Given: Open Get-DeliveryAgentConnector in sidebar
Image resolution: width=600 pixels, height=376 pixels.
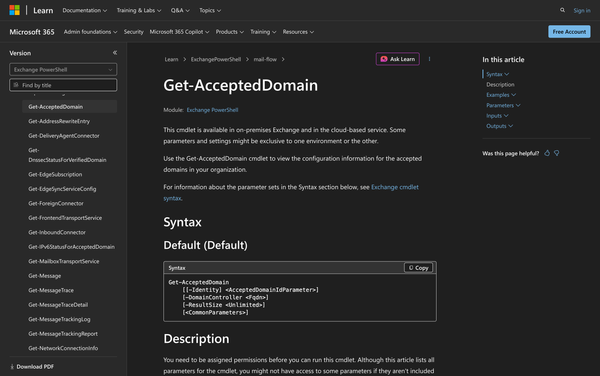Looking at the screenshot, I should (64, 136).
